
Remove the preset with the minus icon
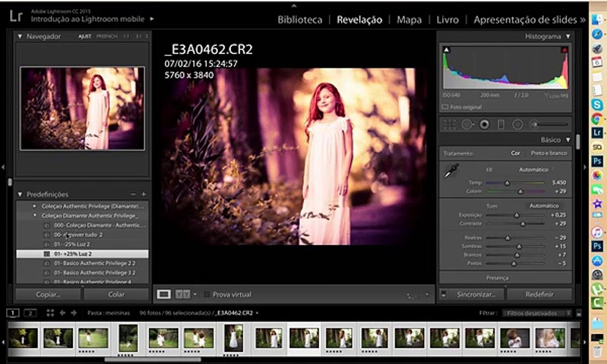click(x=133, y=194)
